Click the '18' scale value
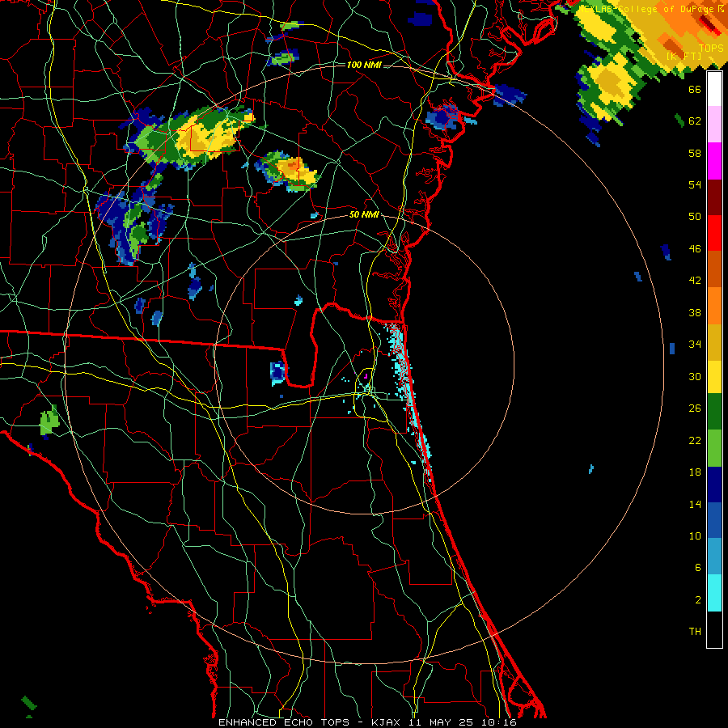Image resolution: width=728 pixels, height=728 pixels. pyautogui.click(x=695, y=472)
